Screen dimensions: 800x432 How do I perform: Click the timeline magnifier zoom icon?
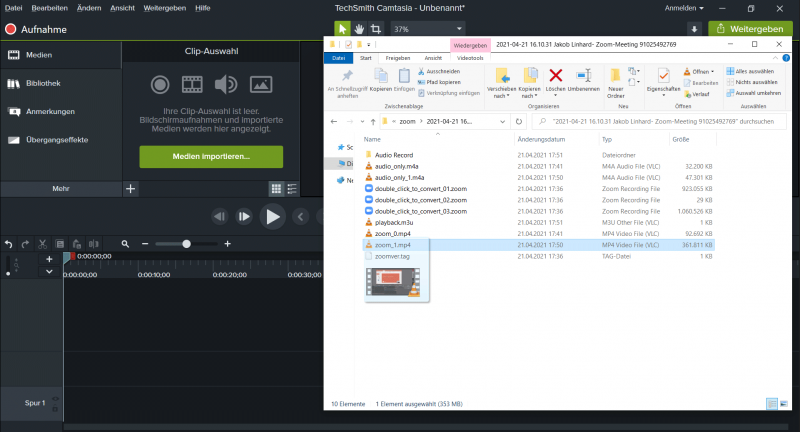125,244
